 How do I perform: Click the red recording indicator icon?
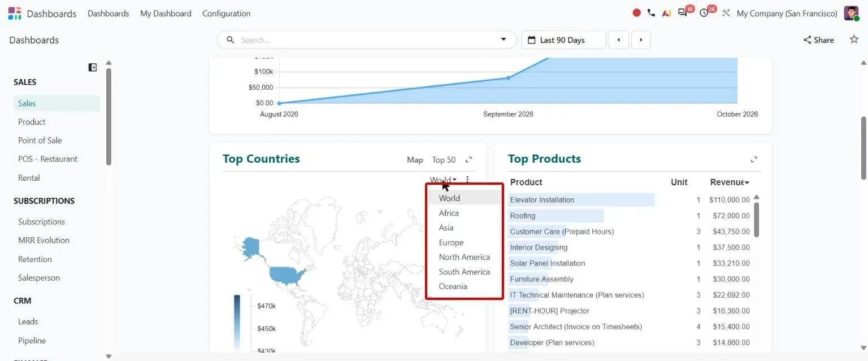click(637, 13)
